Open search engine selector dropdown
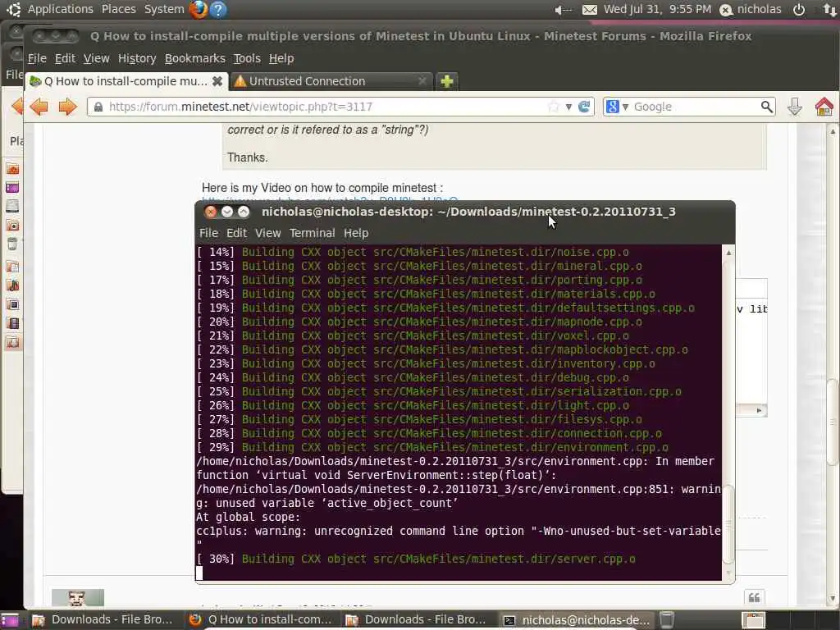The width and height of the screenshot is (840, 630). (x=617, y=107)
